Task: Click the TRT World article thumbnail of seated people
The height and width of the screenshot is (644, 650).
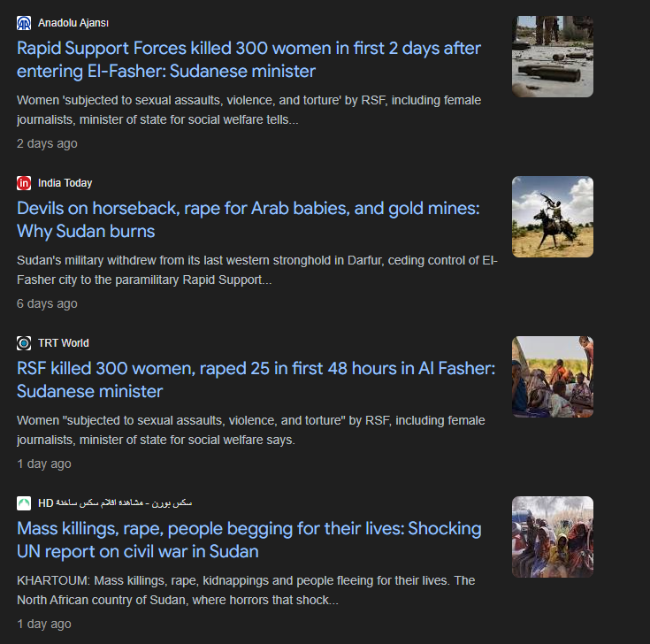Action: tap(552, 377)
